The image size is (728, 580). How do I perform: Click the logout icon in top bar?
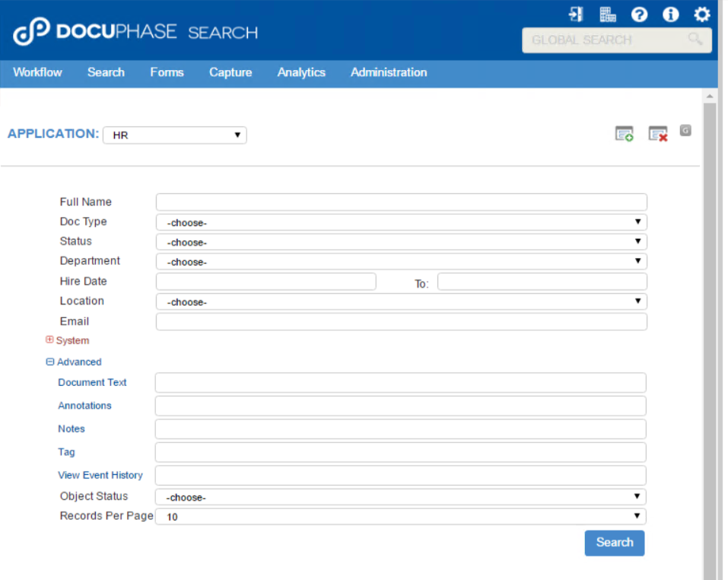[x=575, y=14]
